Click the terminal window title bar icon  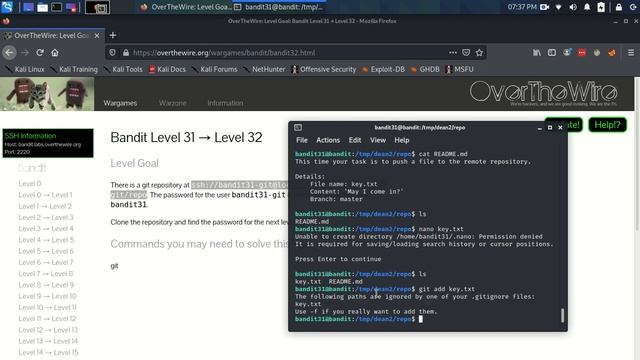(x=298, y=127)
